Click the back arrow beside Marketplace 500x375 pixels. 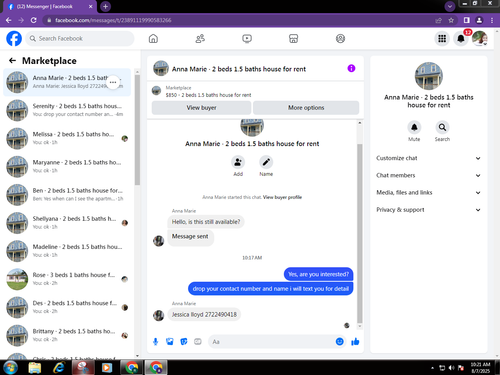pos(12,60)
